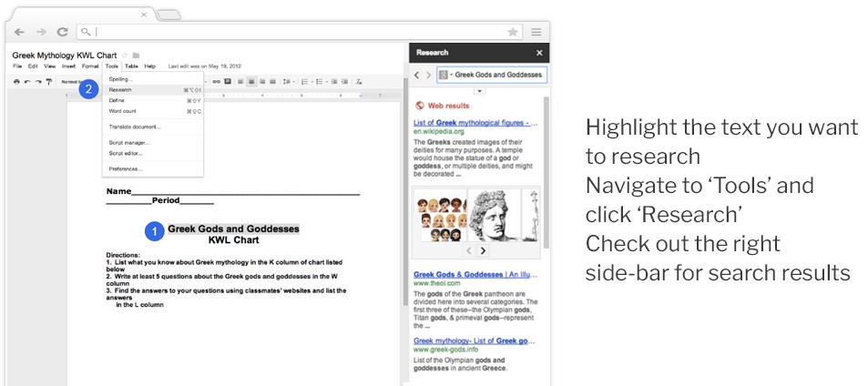This screenshot has width=868, height=386.
Task: Click the insert link icon
Action: (x=216, y=82)
